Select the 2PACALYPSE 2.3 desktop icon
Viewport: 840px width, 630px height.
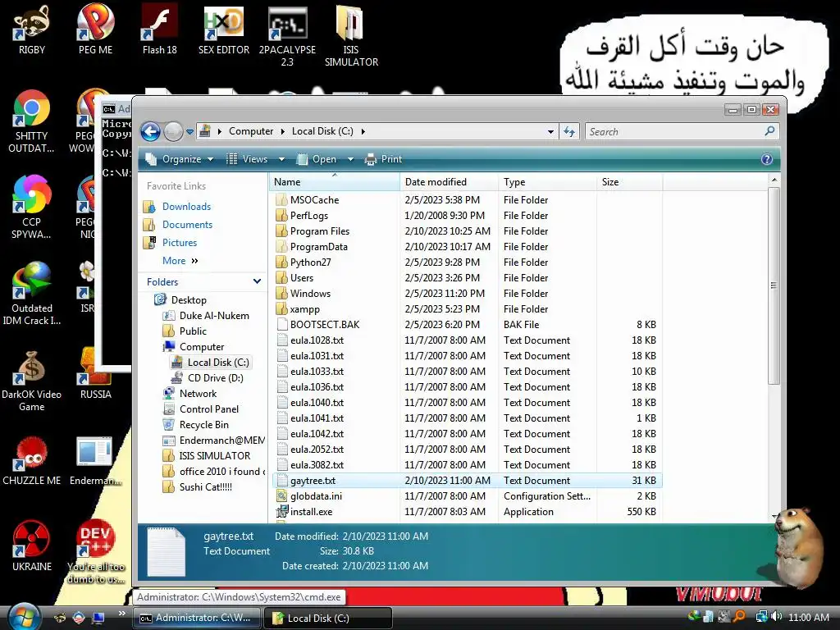[288, 36]
